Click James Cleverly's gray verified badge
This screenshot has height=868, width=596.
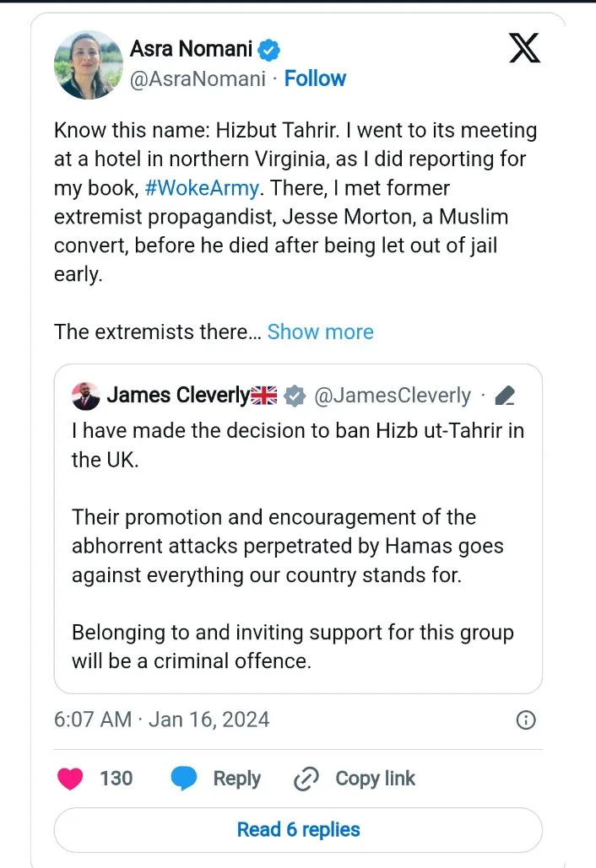coord(294,395)
